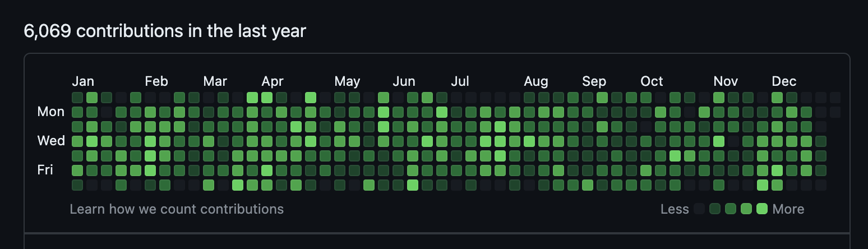Select the first contribution cell beside Wed label
Image resolution: width=868 pixels, height=249 pixels.
(77, 141)
